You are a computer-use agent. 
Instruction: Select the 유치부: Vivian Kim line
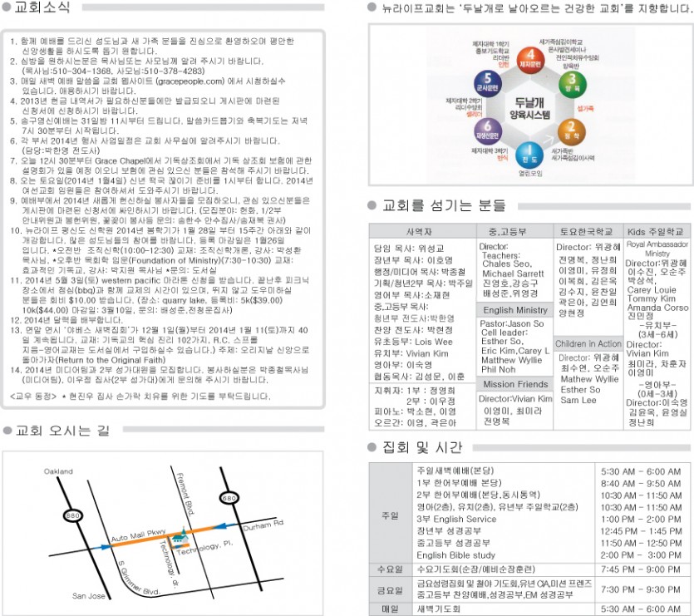coord(411,353)
